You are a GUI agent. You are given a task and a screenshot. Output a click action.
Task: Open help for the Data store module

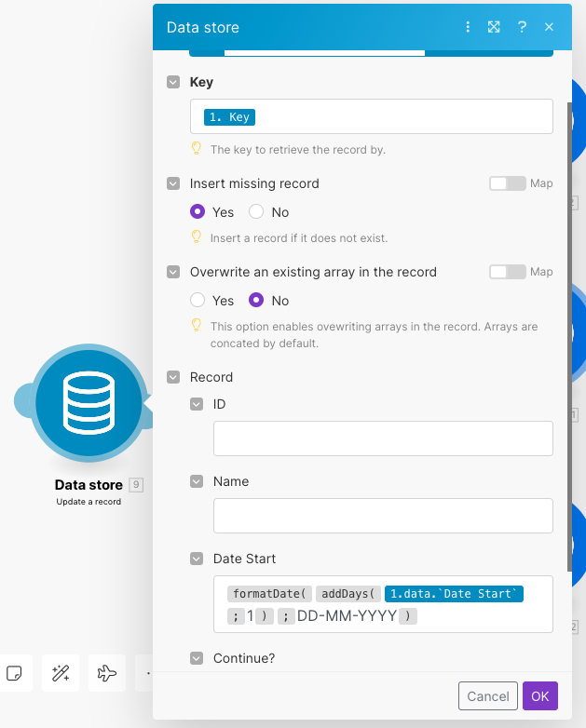pos(522,27)
